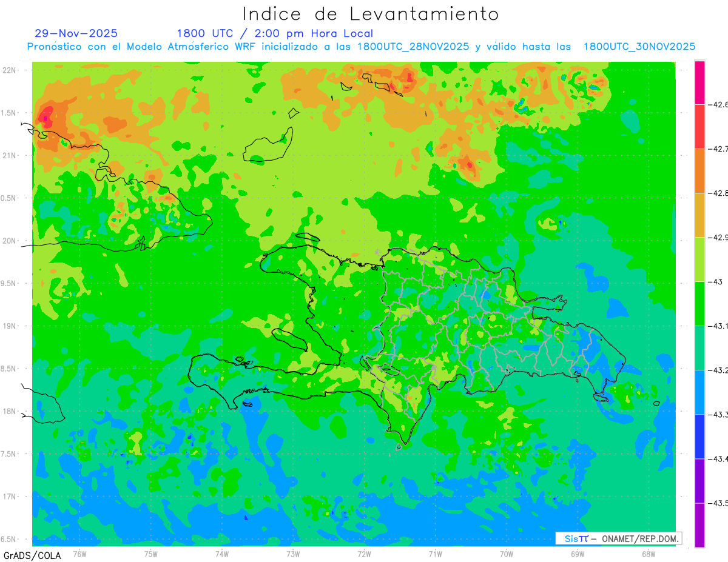This screenshot has height=562, width=728.
Task: Choose the light blue legend swatch
Action: [x=699, y=392]
